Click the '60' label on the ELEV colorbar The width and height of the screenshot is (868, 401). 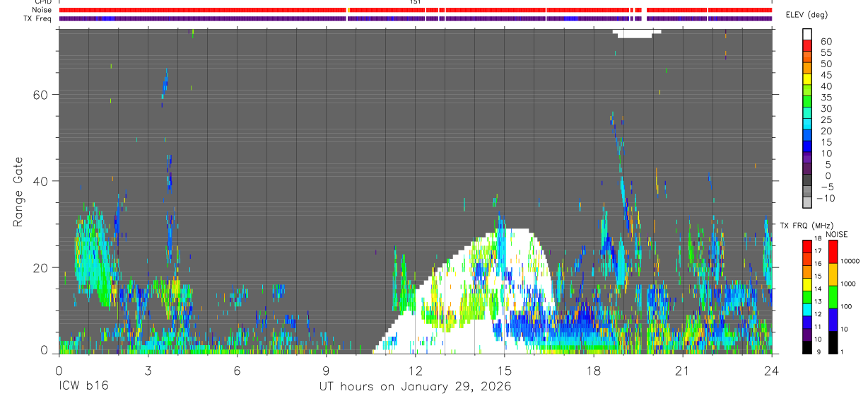point(826,41)
